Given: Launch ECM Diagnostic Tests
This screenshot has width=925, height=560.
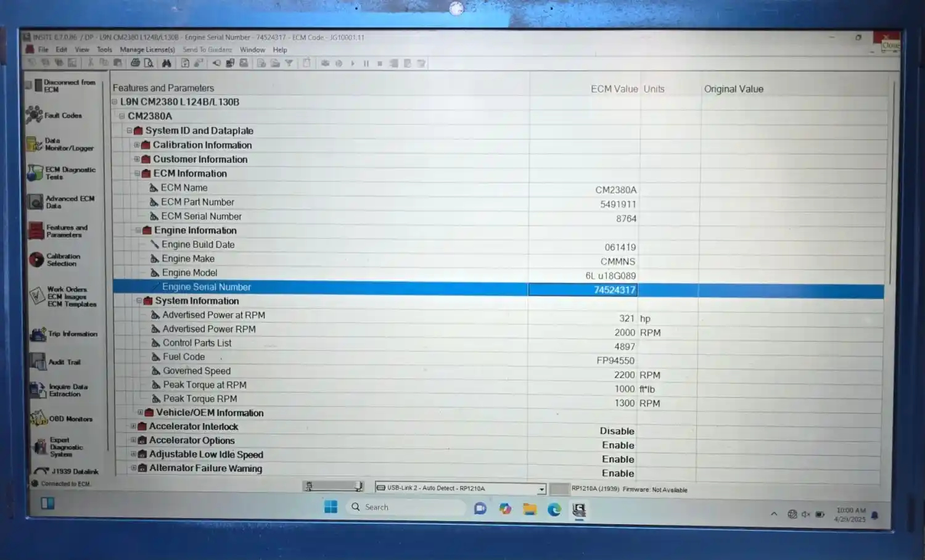Looking at the screenshot, I should (69, 173).
